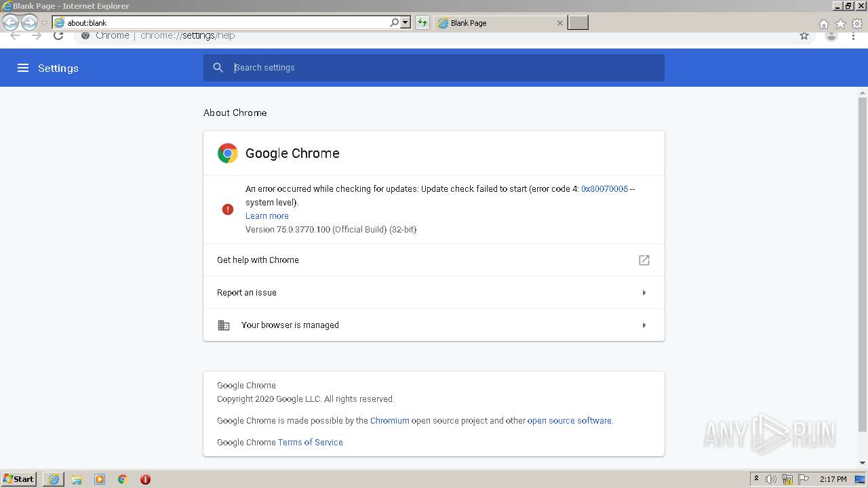Click the managed browser building icon

(x=223, y=325)
